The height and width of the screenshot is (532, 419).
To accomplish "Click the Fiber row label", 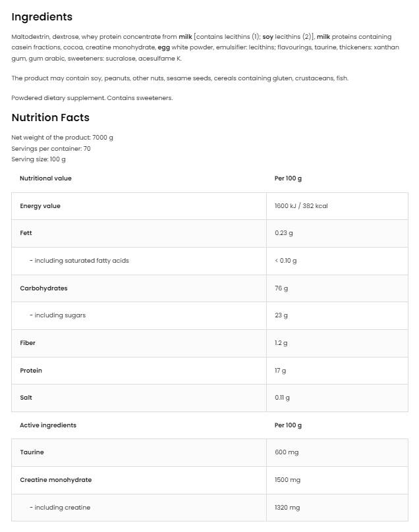I will click(x=28, y=343).
